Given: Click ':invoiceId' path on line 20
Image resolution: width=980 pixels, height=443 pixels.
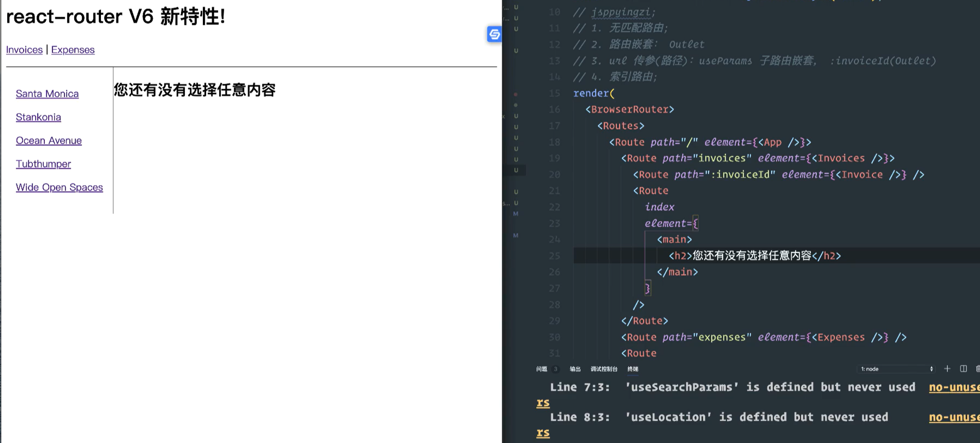Looking at the screenshot, I should [740, 175].
